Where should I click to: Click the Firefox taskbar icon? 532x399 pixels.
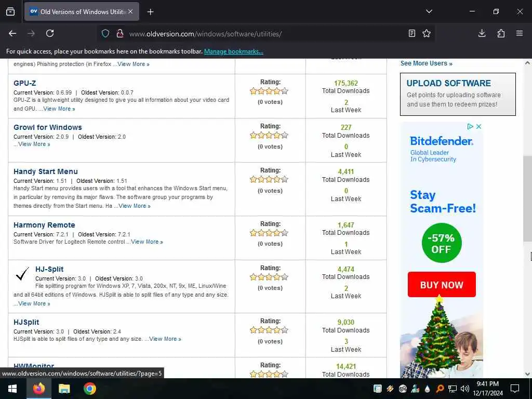coord(39,389)
